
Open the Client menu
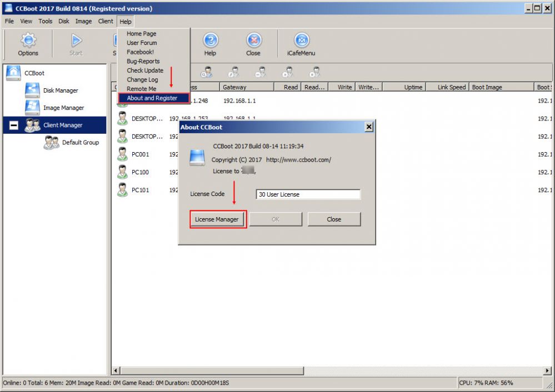106,21
